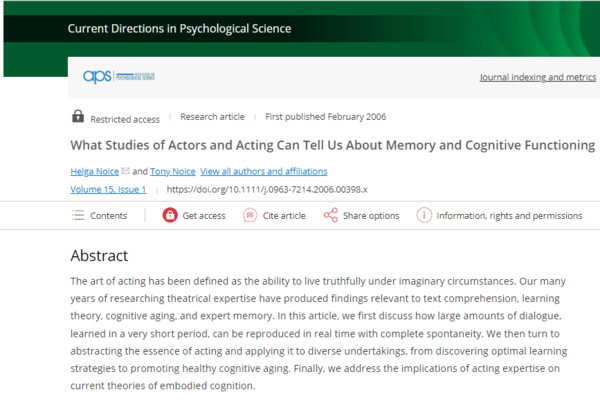Click the red Get access lock icon
The width and height of the screenshot is (600, 410).
click(169, 215)
